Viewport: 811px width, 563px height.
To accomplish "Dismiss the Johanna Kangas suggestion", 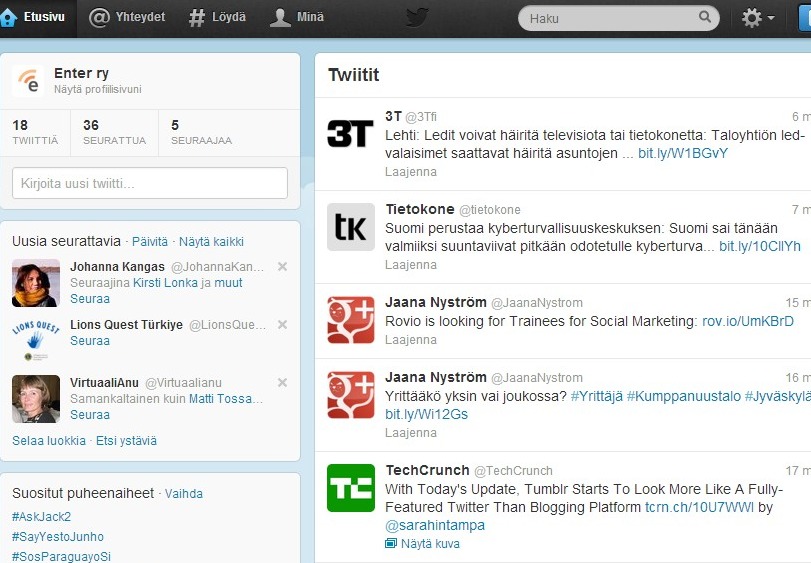I will pos(282,267).
